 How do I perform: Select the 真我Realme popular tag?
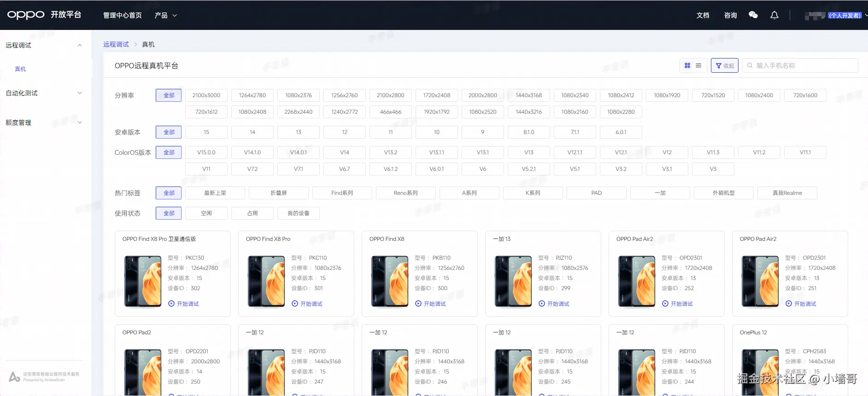pyautogui.click(x=787, y=193)
